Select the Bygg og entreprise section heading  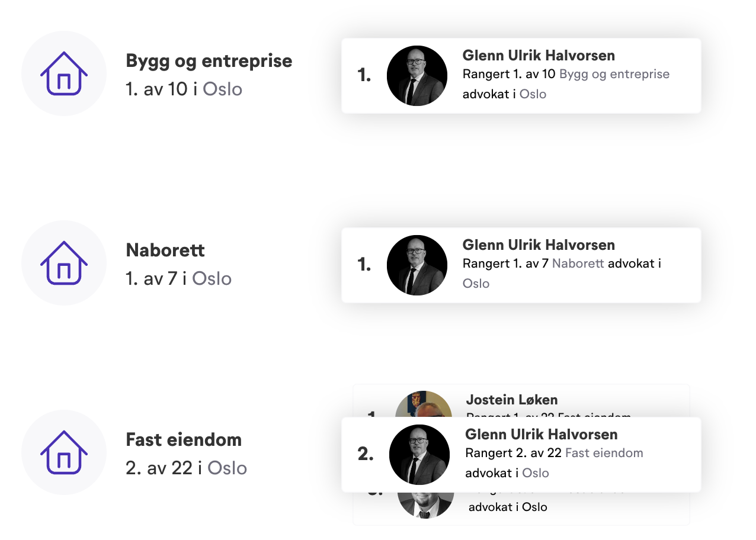tap(209, 60)
